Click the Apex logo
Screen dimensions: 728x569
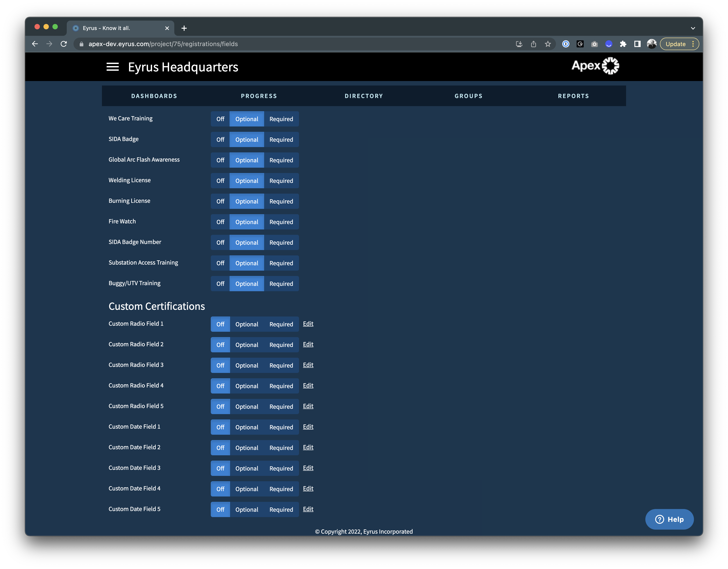(595, 66)
